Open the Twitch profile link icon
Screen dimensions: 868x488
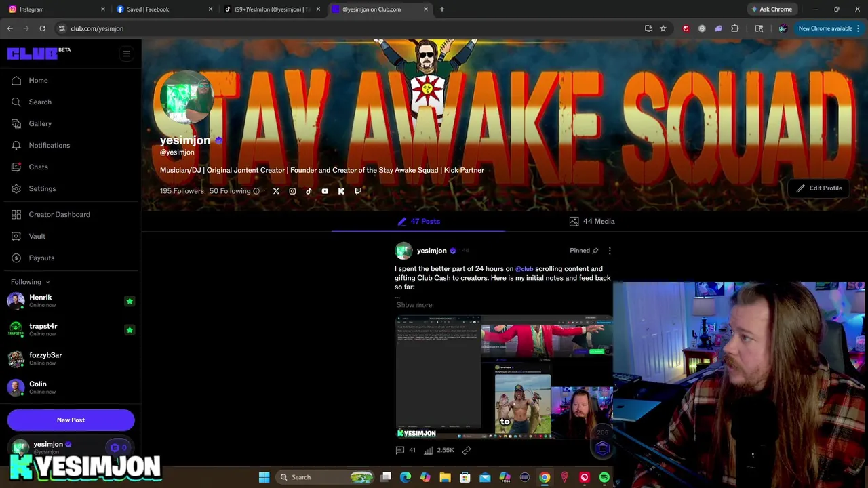pyautogui.click(x=357, y=191)
